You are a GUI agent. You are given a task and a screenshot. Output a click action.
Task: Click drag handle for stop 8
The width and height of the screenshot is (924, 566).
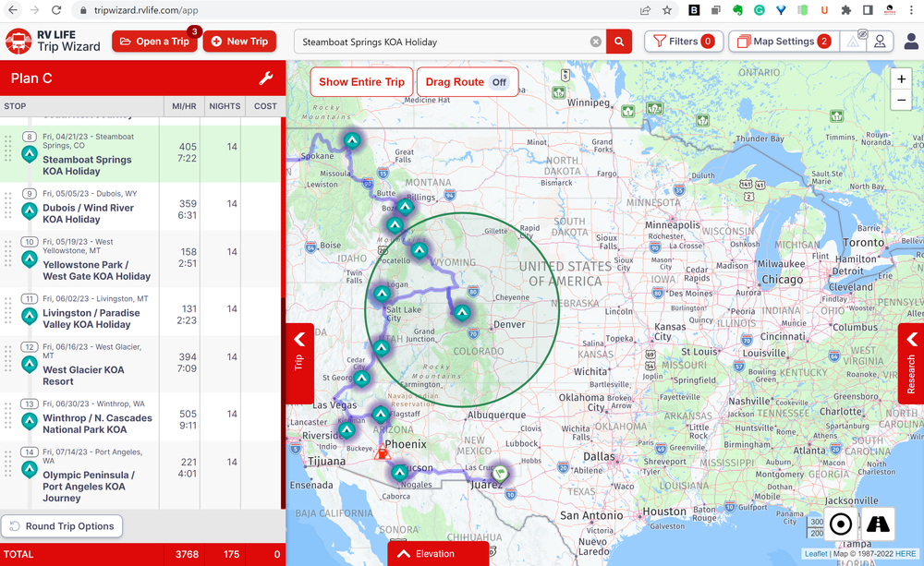pyautogui.click(x=8, y=148)
